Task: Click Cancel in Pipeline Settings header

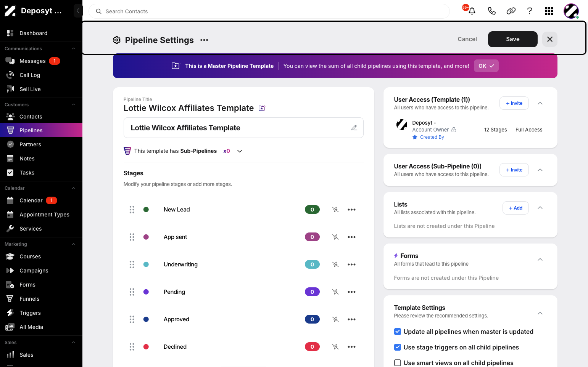Action: [467, 39]
